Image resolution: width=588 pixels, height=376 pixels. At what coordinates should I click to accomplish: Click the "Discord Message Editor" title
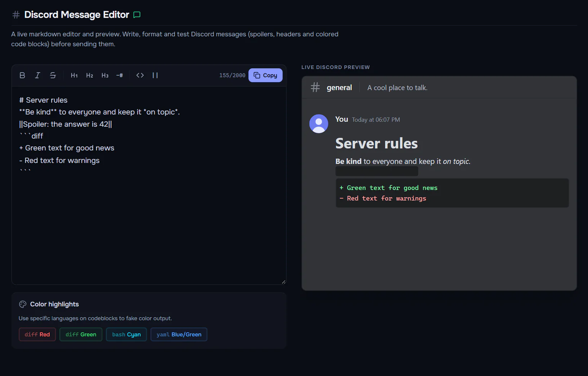(77, 15)
